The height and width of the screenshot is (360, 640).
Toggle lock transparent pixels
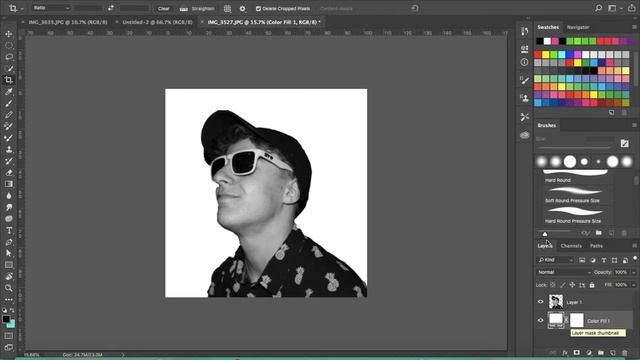pos(553,285)
